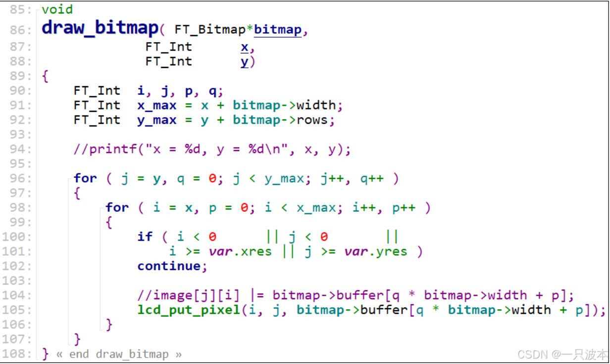The height and width of the screenshot is (364, 610).
Task: Click y_max in the outer loop condition
Action: tap(284, 179)
